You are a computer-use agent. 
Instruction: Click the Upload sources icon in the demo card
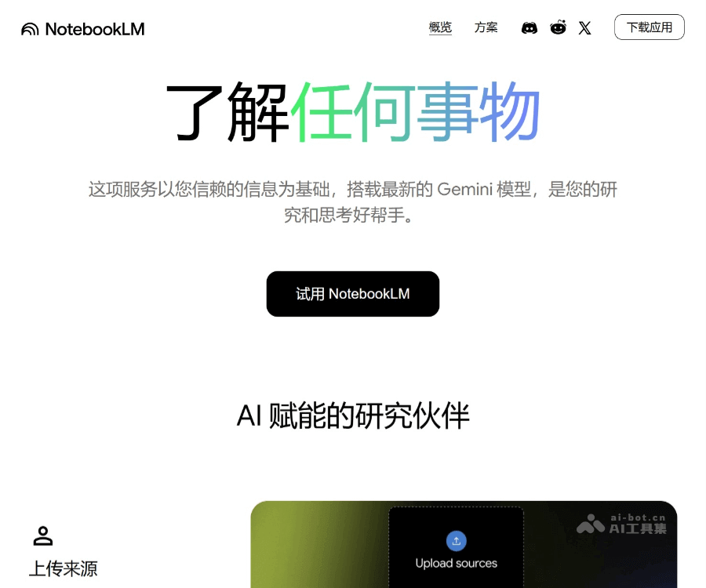tap(457, 541)
